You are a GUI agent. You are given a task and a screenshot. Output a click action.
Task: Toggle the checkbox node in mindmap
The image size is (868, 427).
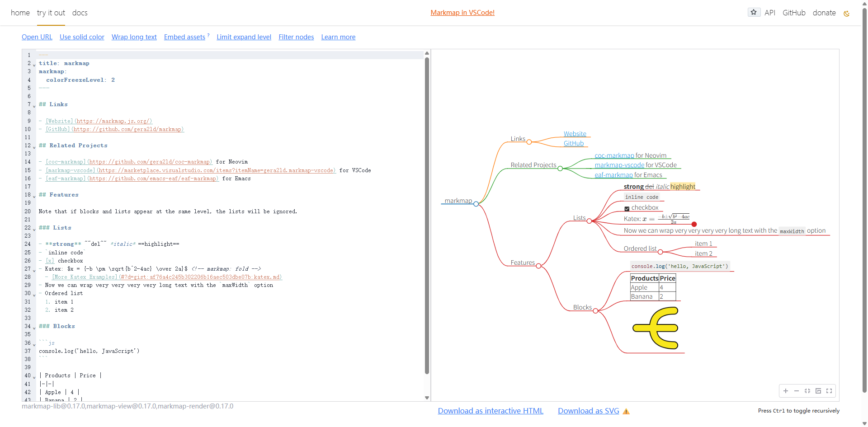[x=627, y=208]
